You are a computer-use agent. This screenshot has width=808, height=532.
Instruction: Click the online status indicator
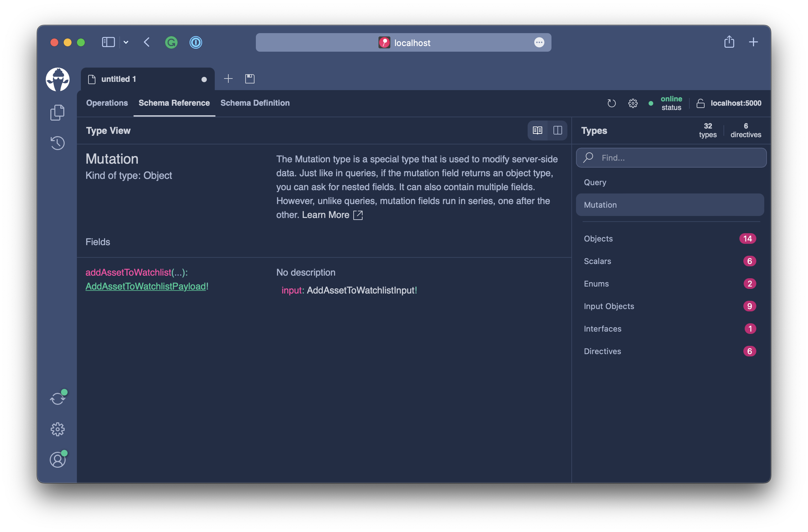click(x=671, y=103)
